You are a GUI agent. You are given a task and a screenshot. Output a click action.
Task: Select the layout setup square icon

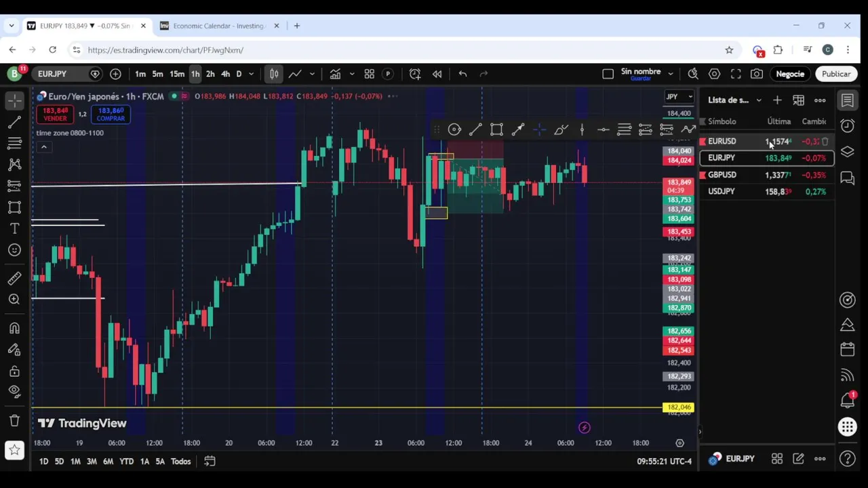point(608,74)
